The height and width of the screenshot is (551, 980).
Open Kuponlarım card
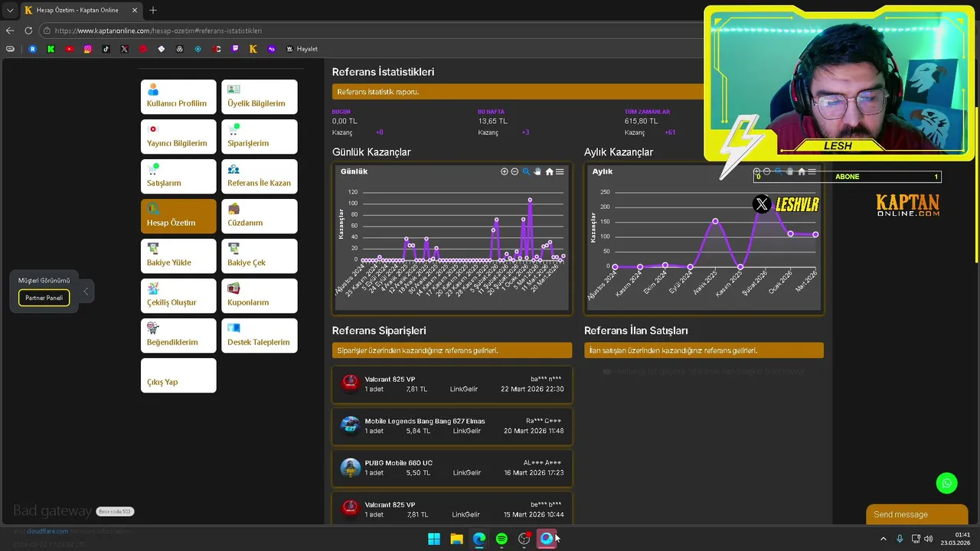tap(259, 295)
